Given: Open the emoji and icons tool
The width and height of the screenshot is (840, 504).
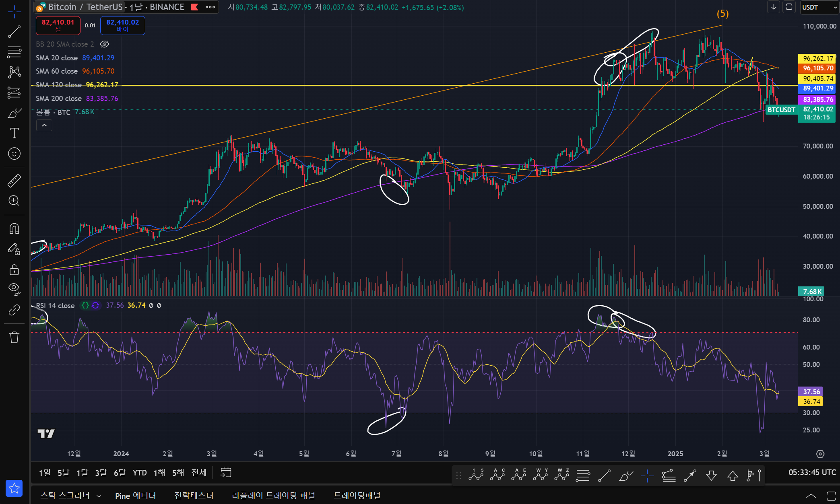Looking at the screenshot, I should pyautogui.click(x=14, y=154).
